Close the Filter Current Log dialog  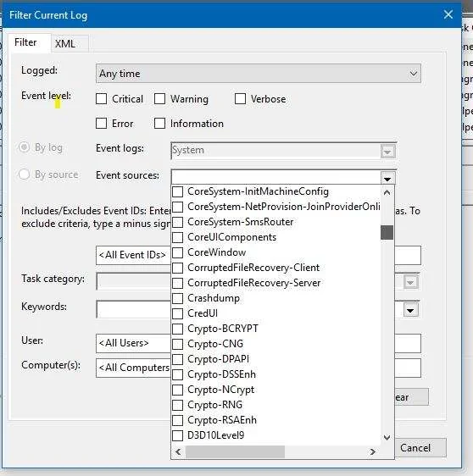(448, 14)
